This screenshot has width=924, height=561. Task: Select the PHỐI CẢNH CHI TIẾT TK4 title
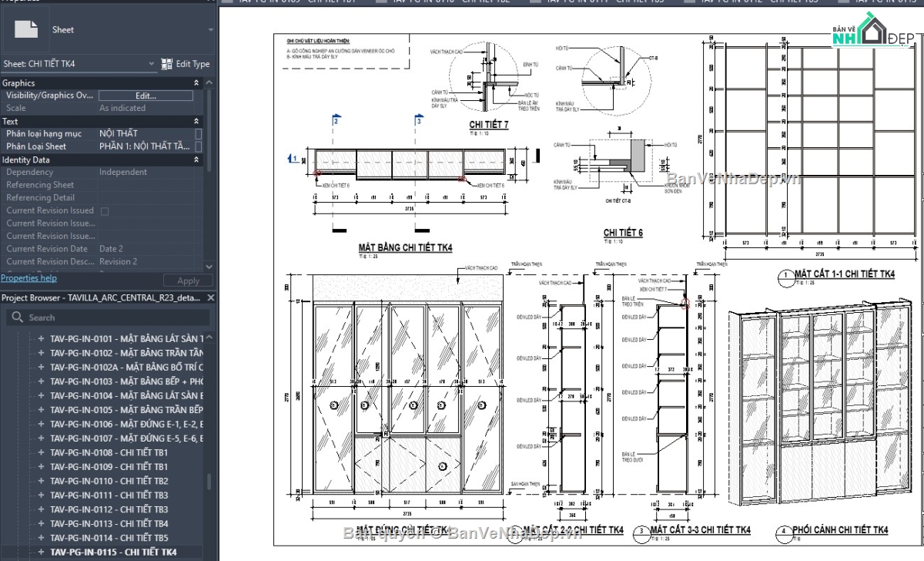(x=841, y=530)
